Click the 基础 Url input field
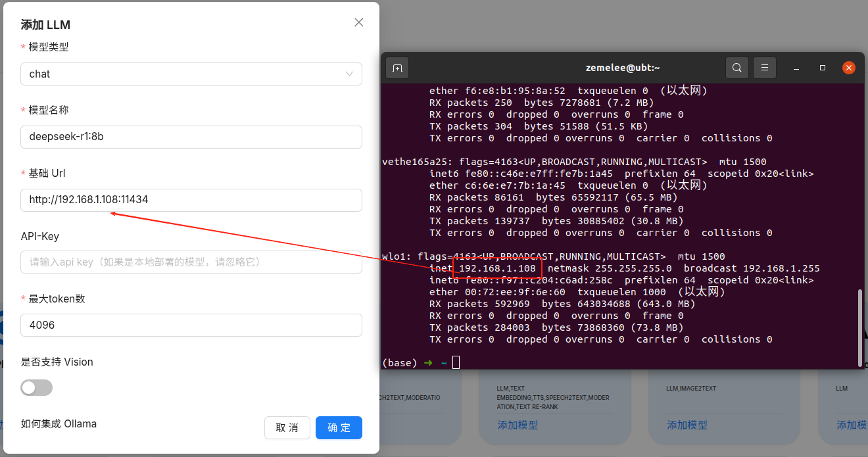Image resolution: width=868 pixels, height=457 pixels. coord(191,200)
